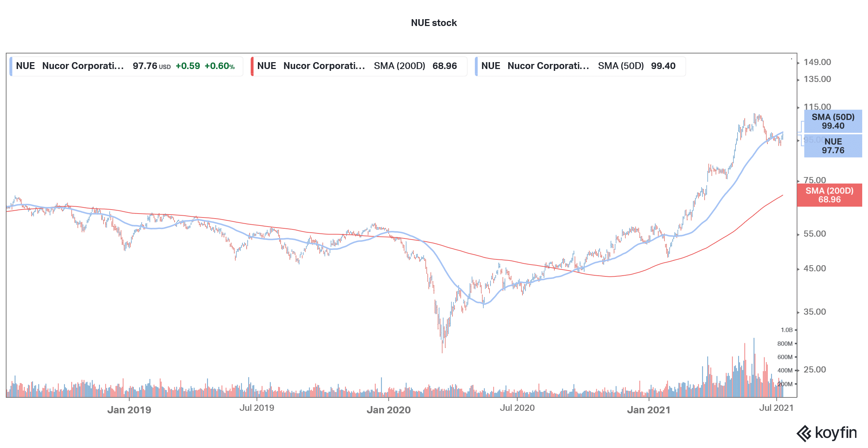Click the 149.00 price axis value
The width and height of the screenshot is (868, 448).
pos(817,62)
